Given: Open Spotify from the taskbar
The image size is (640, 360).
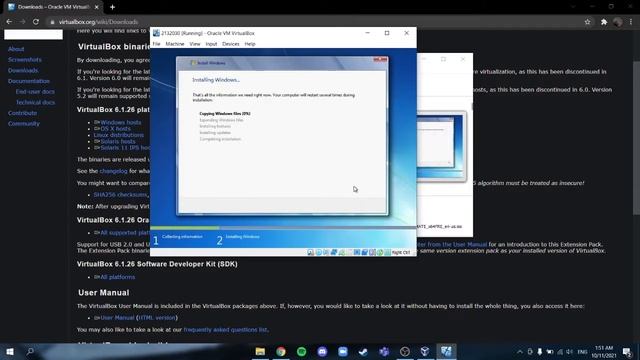Looking at the screenshot, I should point(302,351).
